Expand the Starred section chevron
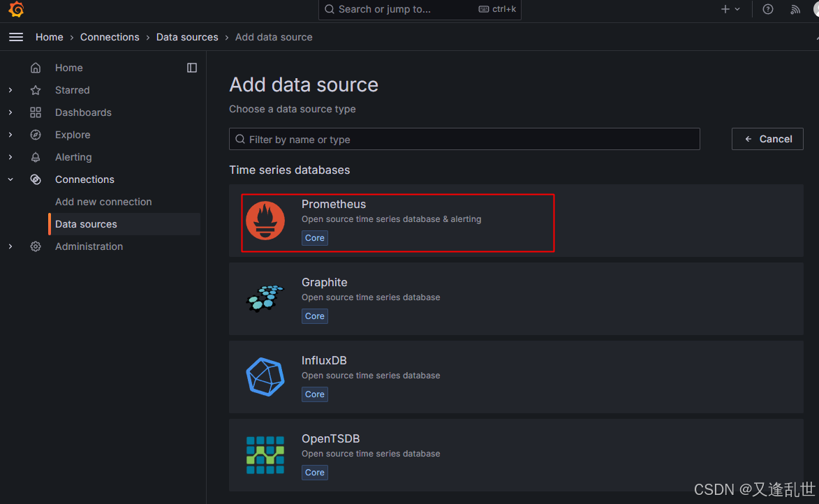The width and height of the screenshot is (819, 504). point(10,90)
